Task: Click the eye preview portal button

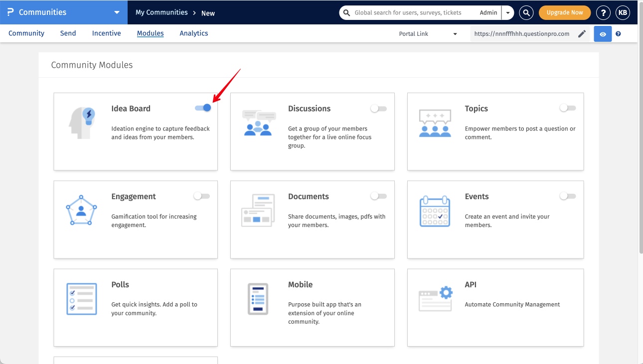Action: pos(603,34)
